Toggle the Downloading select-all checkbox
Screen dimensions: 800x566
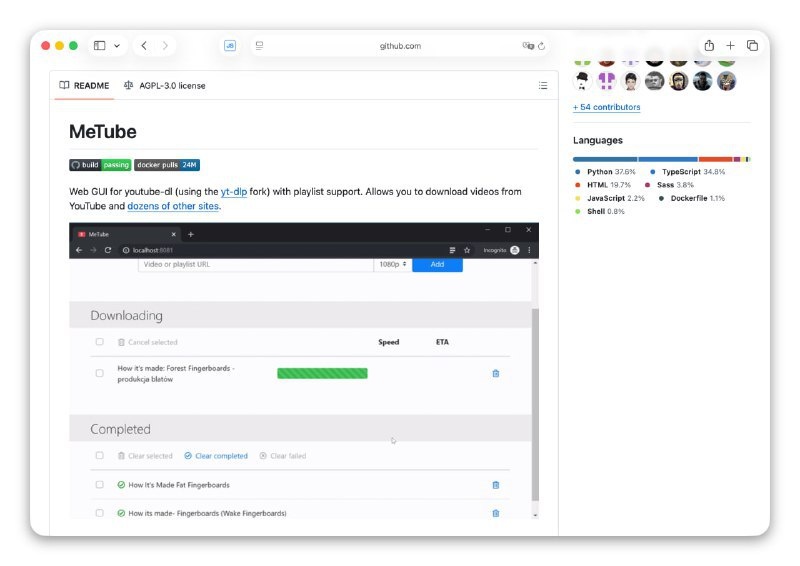(99, 342)
